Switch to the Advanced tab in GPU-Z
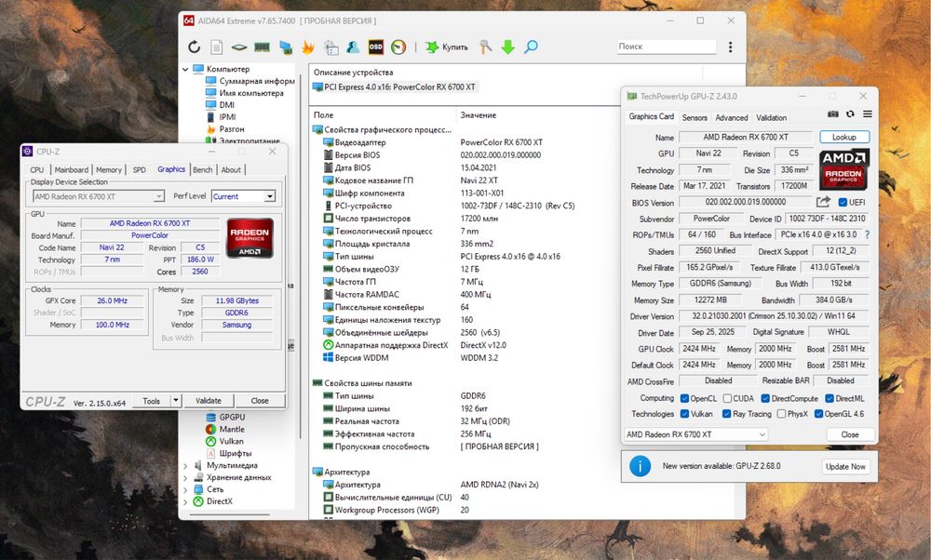Screen dimensions: 931x560 click(x=732, y=117)
